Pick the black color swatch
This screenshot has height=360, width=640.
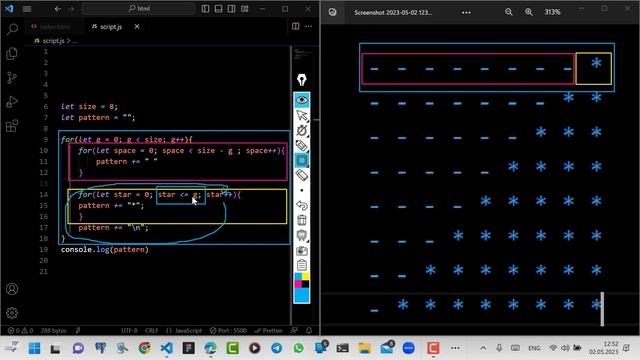pyautogui.click(x=305, y=284)
